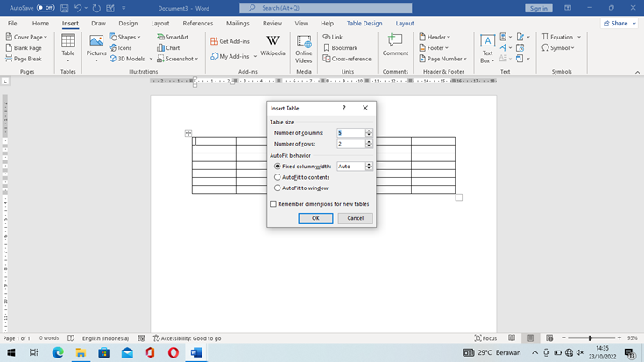
Task: Insert a Page Break
Action: tap(24, 59)
